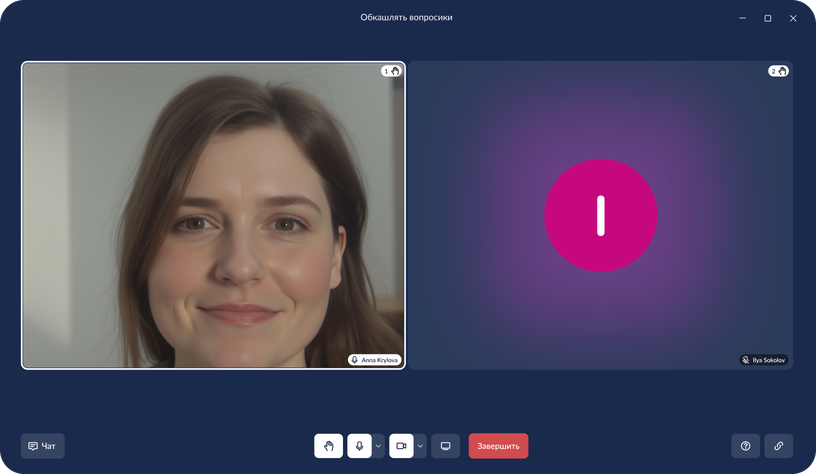The height and width of the screenshot is (474, 816).
Task: Copy the meeting link icon
Action: pos(779,446)
